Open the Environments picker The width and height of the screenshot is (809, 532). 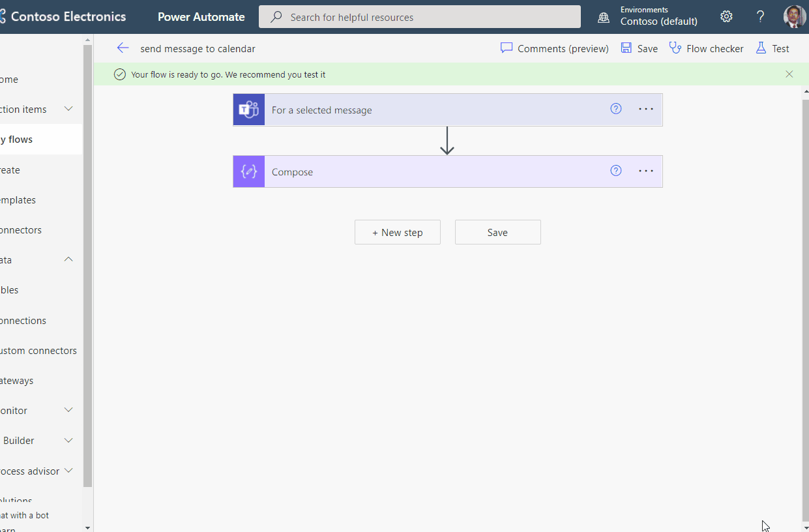click(x=658, y=16)
